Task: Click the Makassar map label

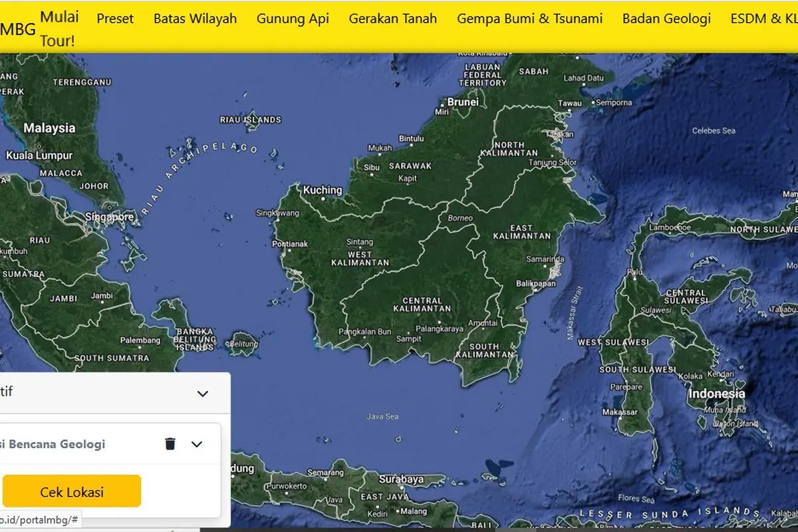Action: (x=620, y=412)
